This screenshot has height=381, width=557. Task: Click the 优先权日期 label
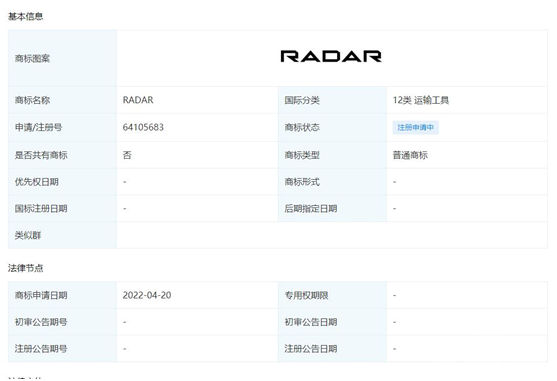click(x=37, y=182)
